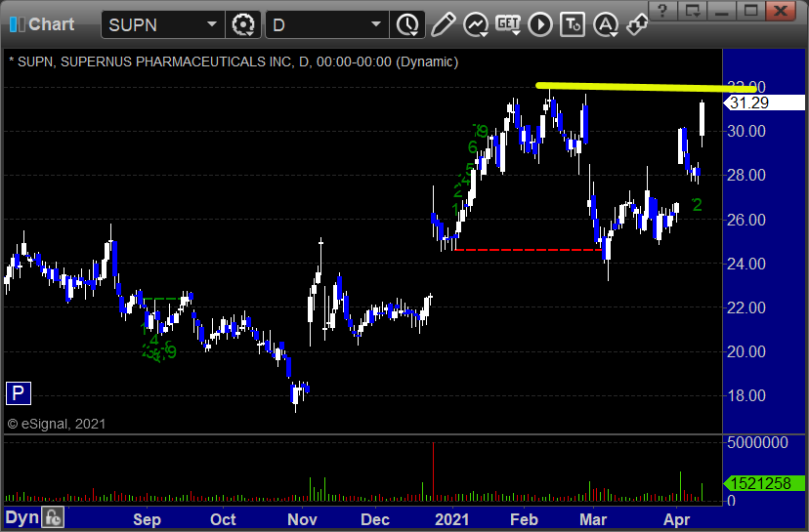Screen dimensions: 809x532
Task: Open the studies line-chart menu
Action: click(476, 24)
